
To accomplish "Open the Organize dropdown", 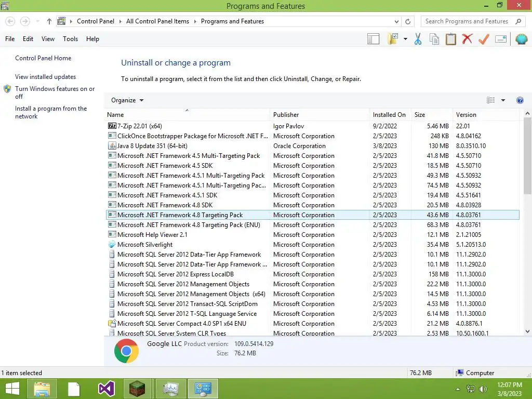I will click(x=127, y=100).
